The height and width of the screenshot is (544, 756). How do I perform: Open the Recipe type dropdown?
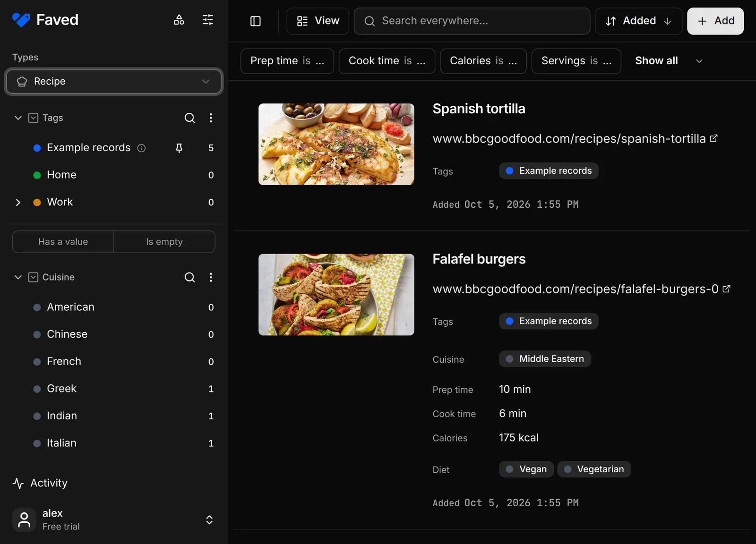point(113,82)
